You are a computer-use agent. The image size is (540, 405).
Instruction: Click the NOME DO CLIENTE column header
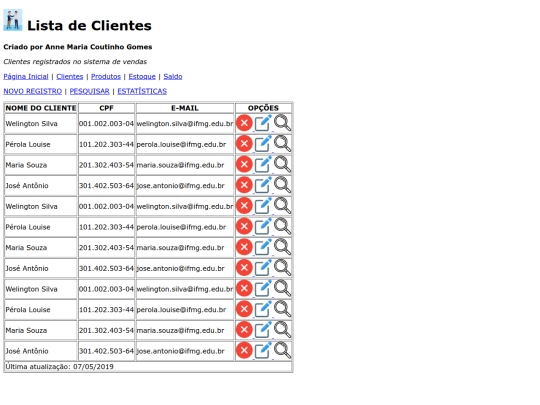click(41, 108)
